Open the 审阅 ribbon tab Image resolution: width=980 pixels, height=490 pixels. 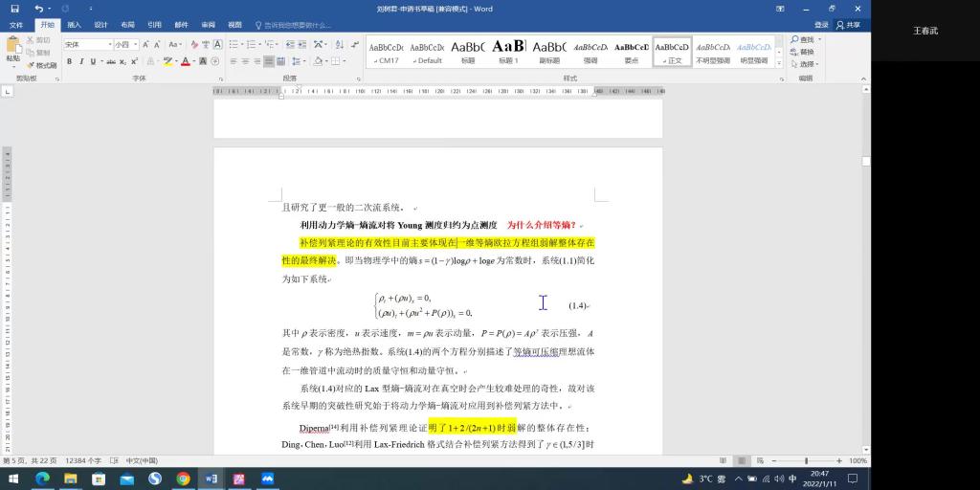pyautogui.click(x=208, y=25)
